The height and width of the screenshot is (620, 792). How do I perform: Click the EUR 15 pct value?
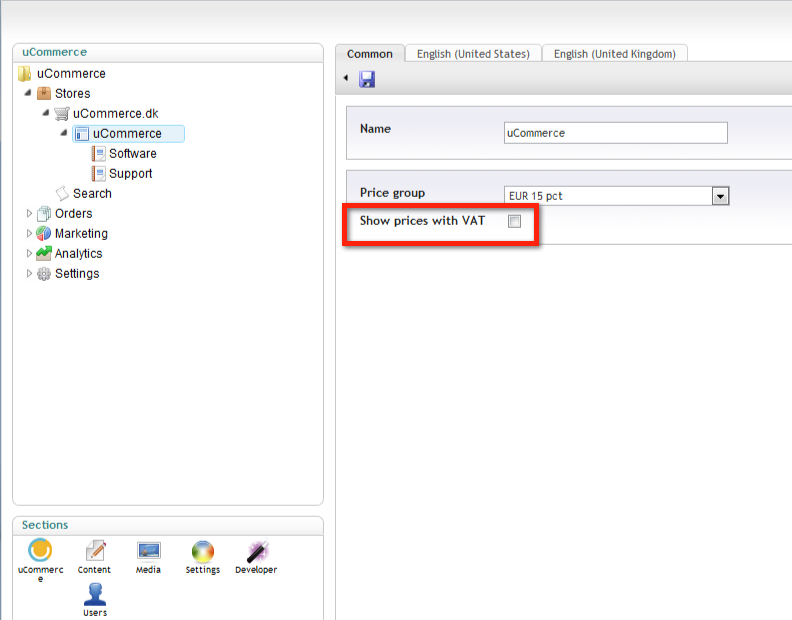pyautogui.click(x=535, y=196)
